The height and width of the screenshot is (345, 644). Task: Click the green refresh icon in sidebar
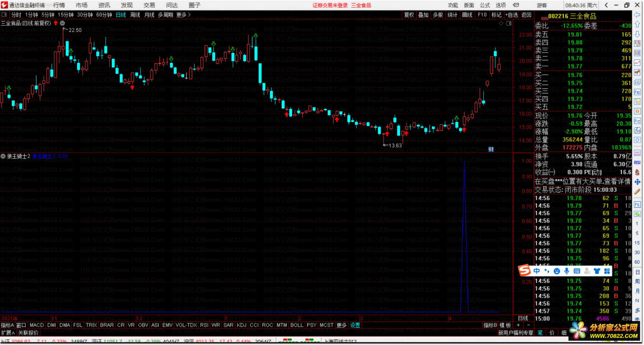(x=637, y=214)
